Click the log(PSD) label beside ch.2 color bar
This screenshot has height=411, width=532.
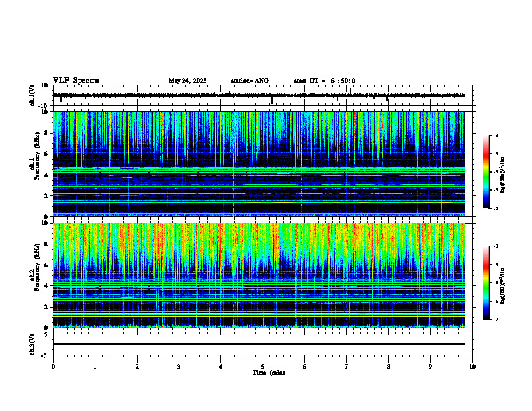(x=503, y=285)
